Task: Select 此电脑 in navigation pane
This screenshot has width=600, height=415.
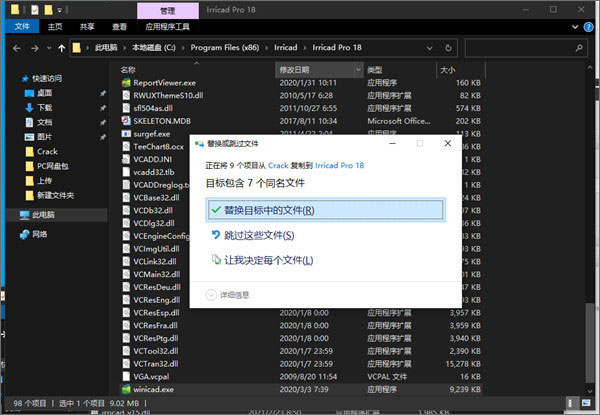Action: click(57, 215)
